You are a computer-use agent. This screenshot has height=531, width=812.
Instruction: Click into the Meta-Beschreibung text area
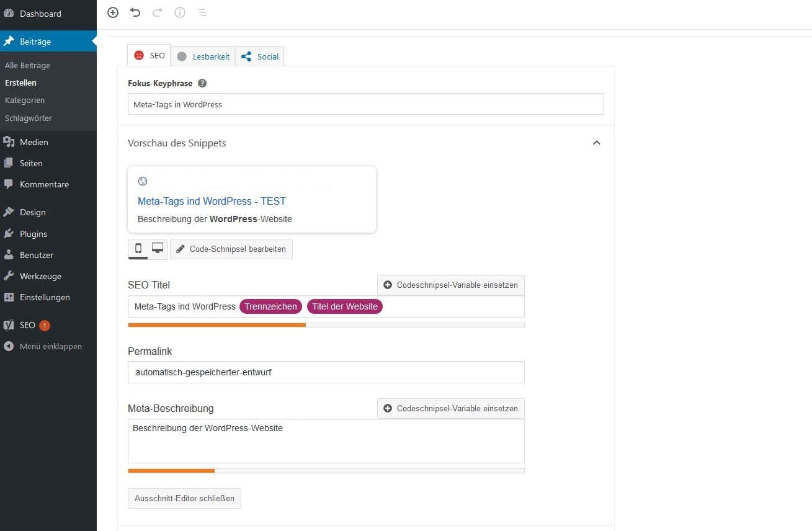[x=326, y=441]
